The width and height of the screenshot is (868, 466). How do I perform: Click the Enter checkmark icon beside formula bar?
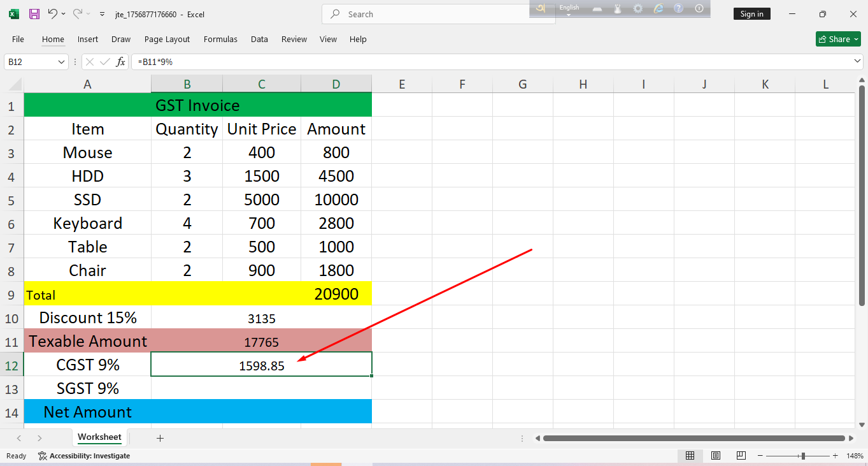click(105, 62)
